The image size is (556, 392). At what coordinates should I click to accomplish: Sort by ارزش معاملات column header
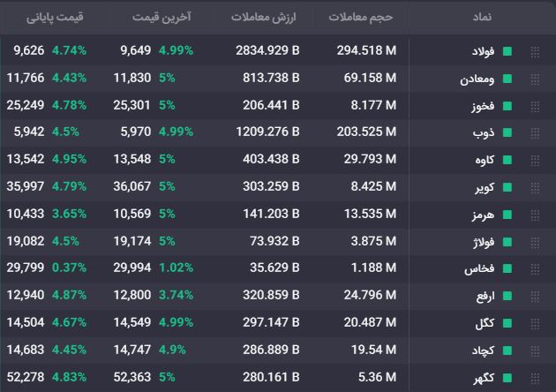tap(264, 17)
